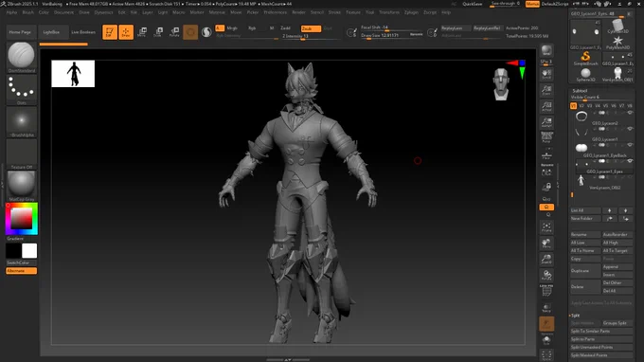Screen dimensions: 644x362
Task: Open the DamStandard brush picker
Action: [21, 55]
